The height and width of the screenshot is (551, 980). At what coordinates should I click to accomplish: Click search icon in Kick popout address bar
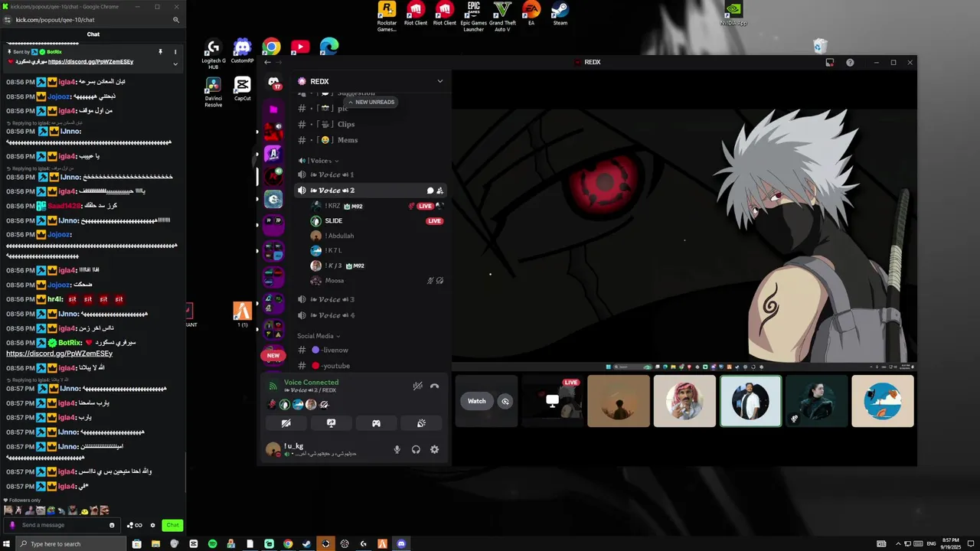(176, 20)
